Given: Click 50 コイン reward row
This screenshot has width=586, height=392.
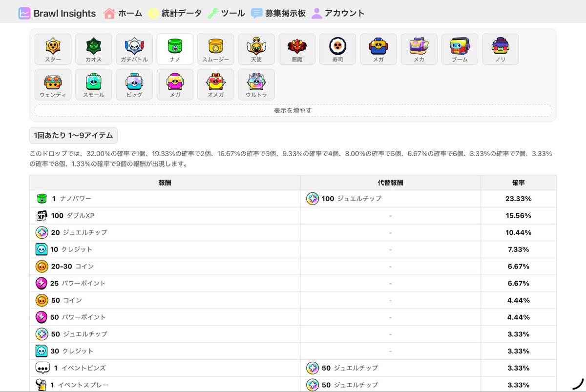Looking at the screenshot, I should click(x=293, y=300).
